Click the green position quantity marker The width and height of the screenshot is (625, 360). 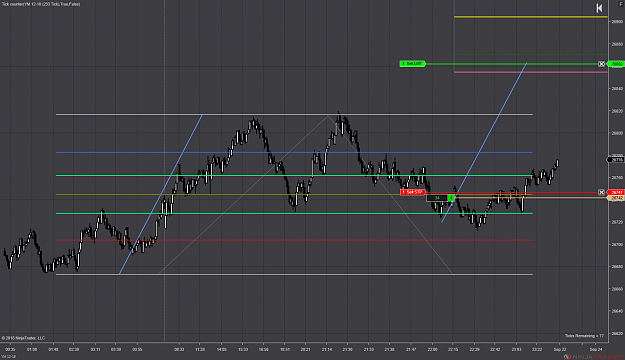(x=451, y=198)
